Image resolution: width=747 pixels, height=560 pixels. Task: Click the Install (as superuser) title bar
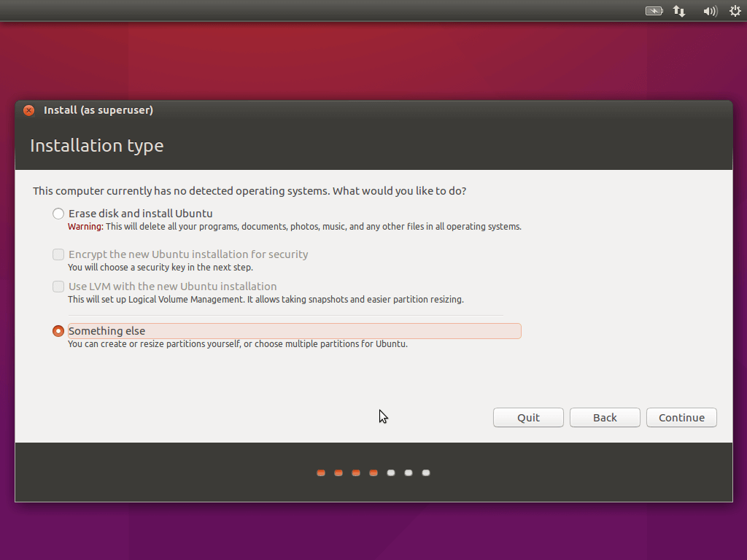(373, 111)
